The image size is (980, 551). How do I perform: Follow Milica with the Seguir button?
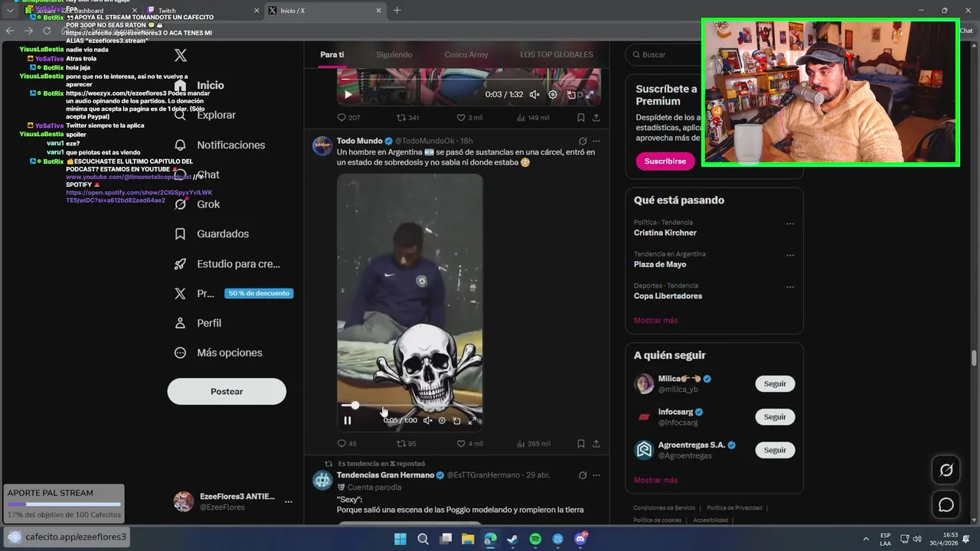775,384
